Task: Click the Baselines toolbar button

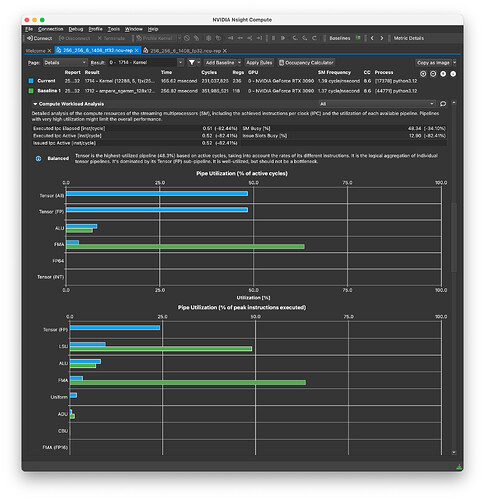Action: (x=340, y=38)
